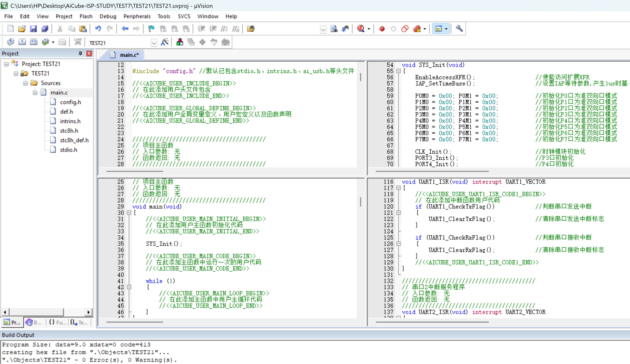Insert bookmark with flag icon

(x=151, y=29)
